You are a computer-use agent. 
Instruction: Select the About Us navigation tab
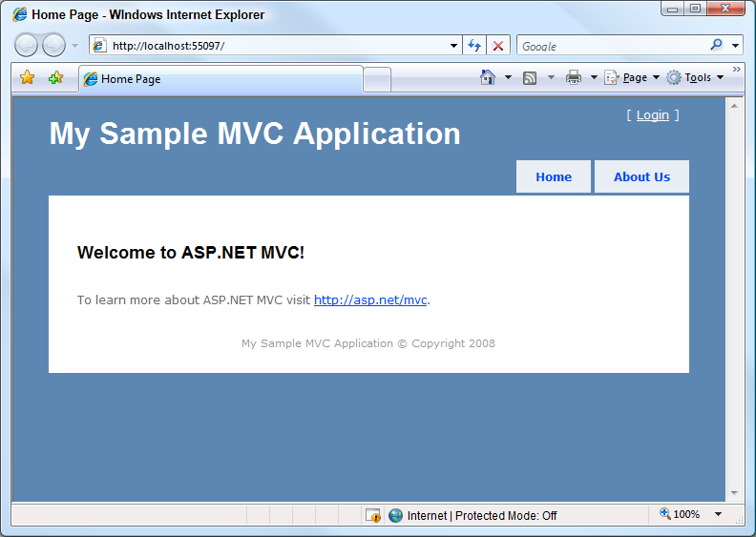coord(641,176)
